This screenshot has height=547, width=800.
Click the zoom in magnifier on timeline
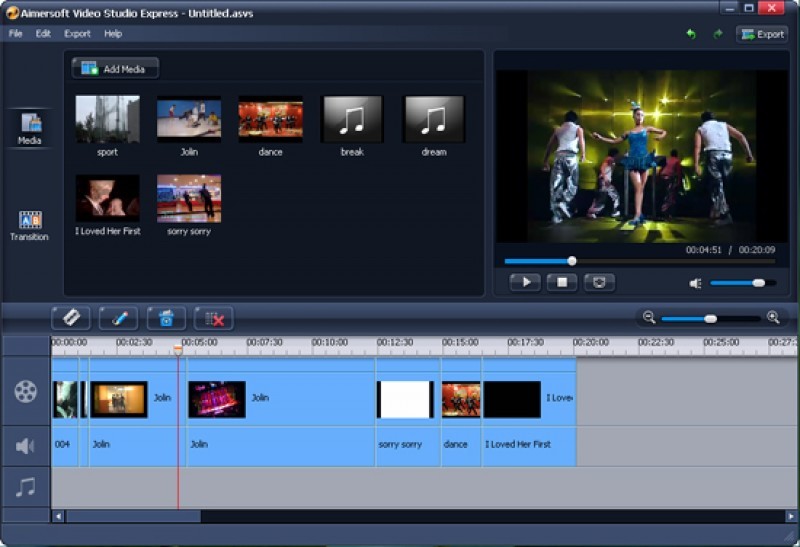pyautogui.click(x=773, y=318)
